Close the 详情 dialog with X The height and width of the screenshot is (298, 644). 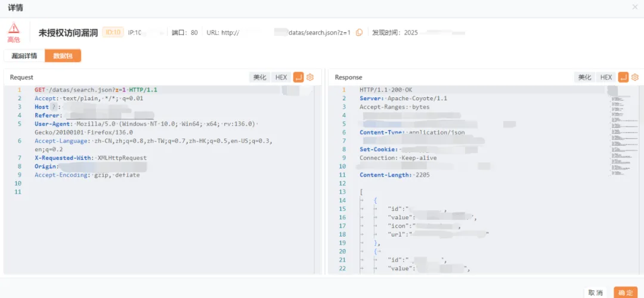click(x=634, y=7)
